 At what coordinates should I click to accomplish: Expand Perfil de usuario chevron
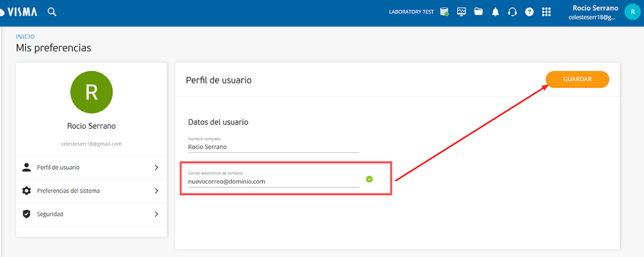click(x=156, y=167)
